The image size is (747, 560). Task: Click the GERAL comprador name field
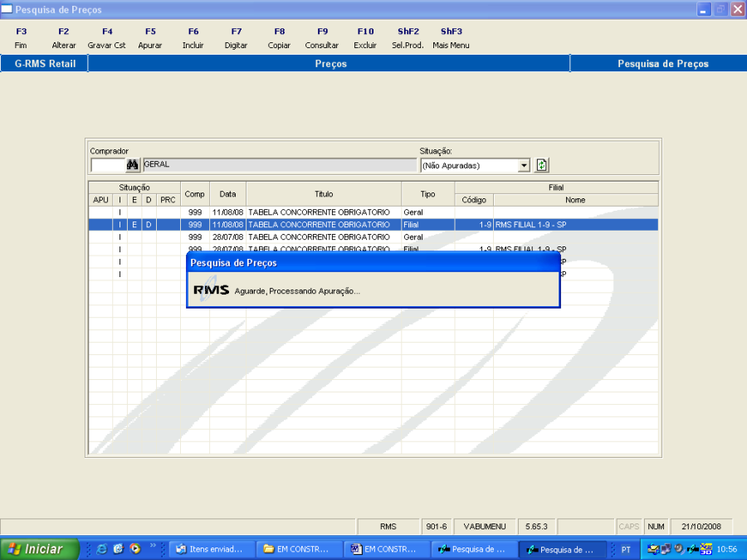280,165
